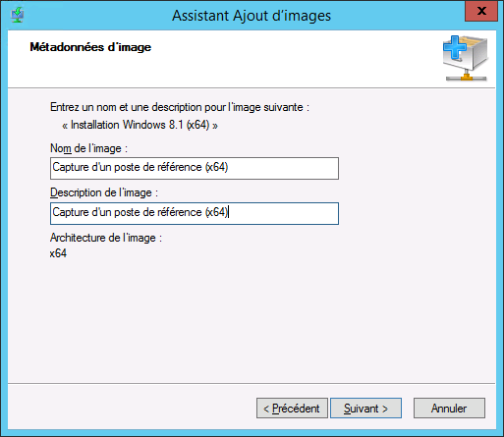504x437 pixels.
Task: Focus the Nom de l'image text field
Action: coord(195,168)
